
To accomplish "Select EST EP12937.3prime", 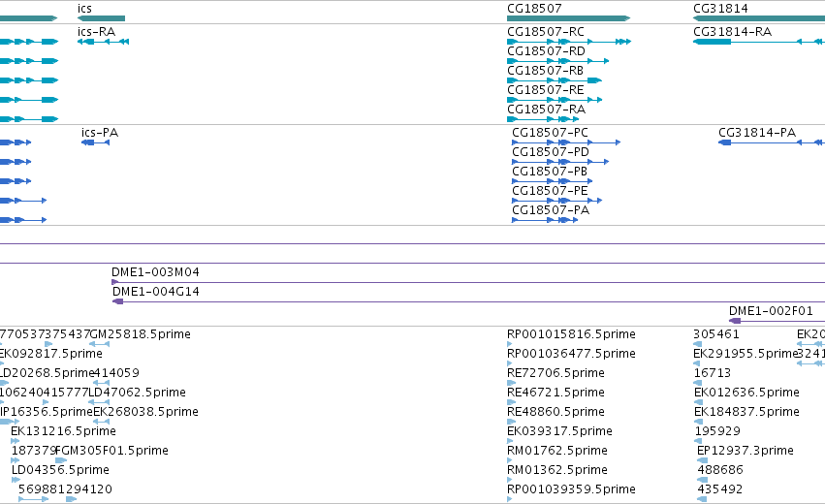I will [746, 451].
